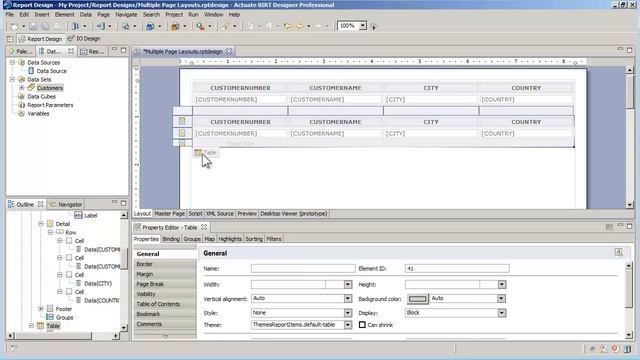This screenshot has width=640, height=360.
Task: Select Groups in Outline tree
Action: pos(64,318)
